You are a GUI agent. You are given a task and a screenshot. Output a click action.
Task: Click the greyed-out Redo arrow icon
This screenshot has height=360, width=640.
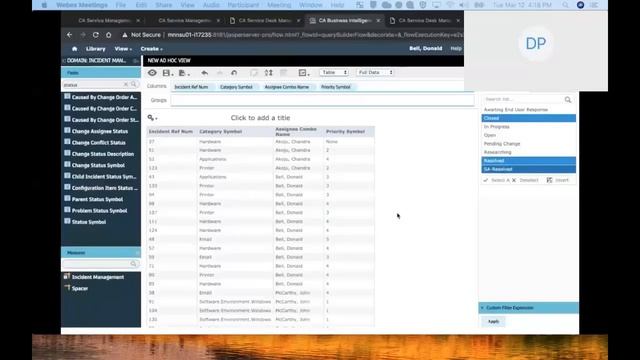pos(220,73)
